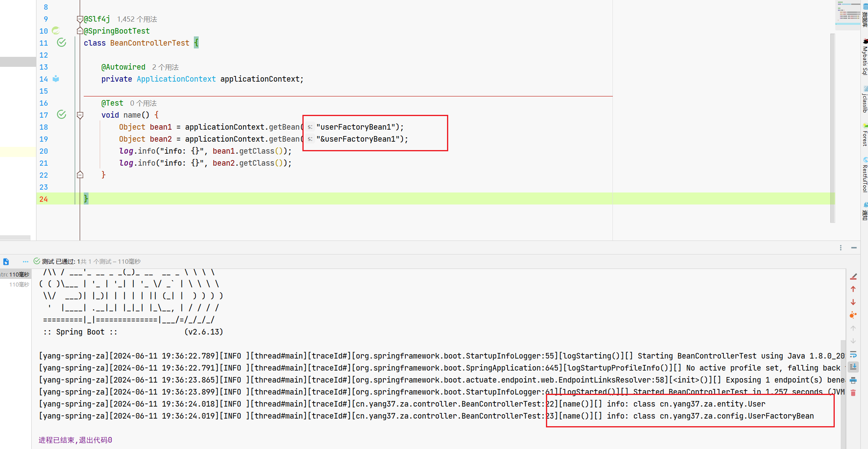Clear console output with the trash icon
Screen dimensions: 868x449
click(853, 393)
